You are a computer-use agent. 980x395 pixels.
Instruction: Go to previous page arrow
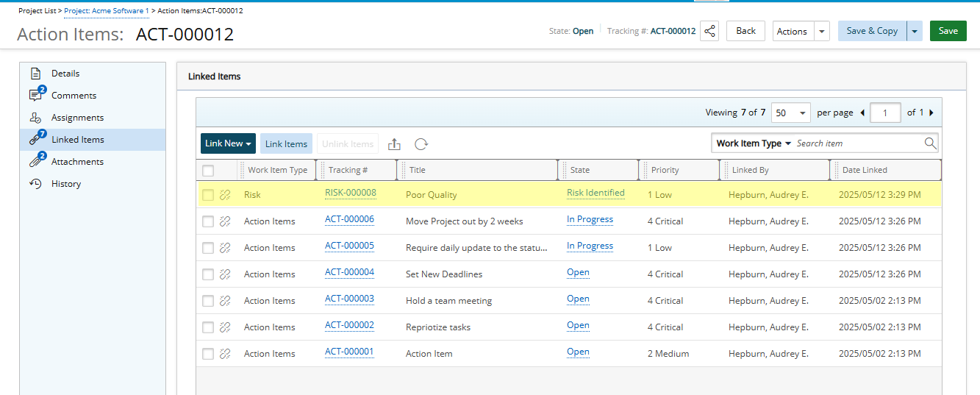click(x=862, y=113)
